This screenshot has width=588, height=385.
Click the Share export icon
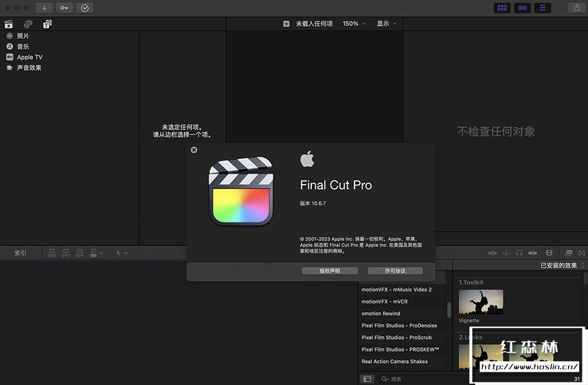pos(577,8)
